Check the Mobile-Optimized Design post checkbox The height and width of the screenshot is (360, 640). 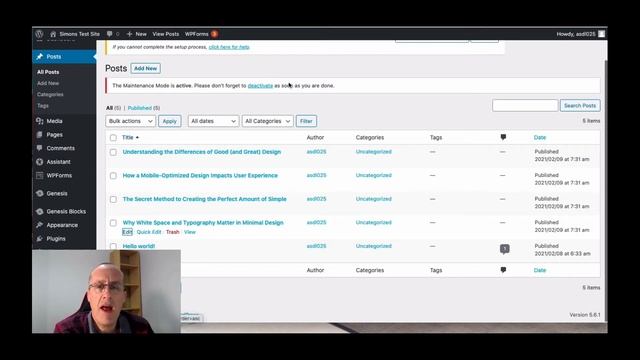click(x=113, y=176)
